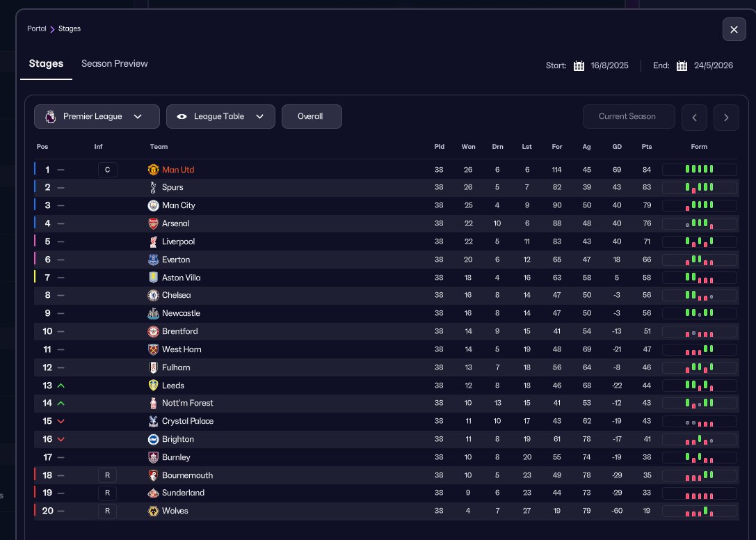The width and height of the screenshot is (756, 540).
Task: Click the Wolves club badge icon
Action: pyautogui.click(x=154, y=511)
